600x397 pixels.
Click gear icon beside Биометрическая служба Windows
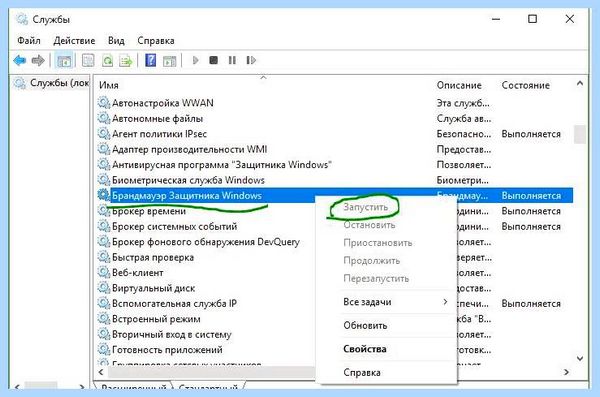click(103, 180)
